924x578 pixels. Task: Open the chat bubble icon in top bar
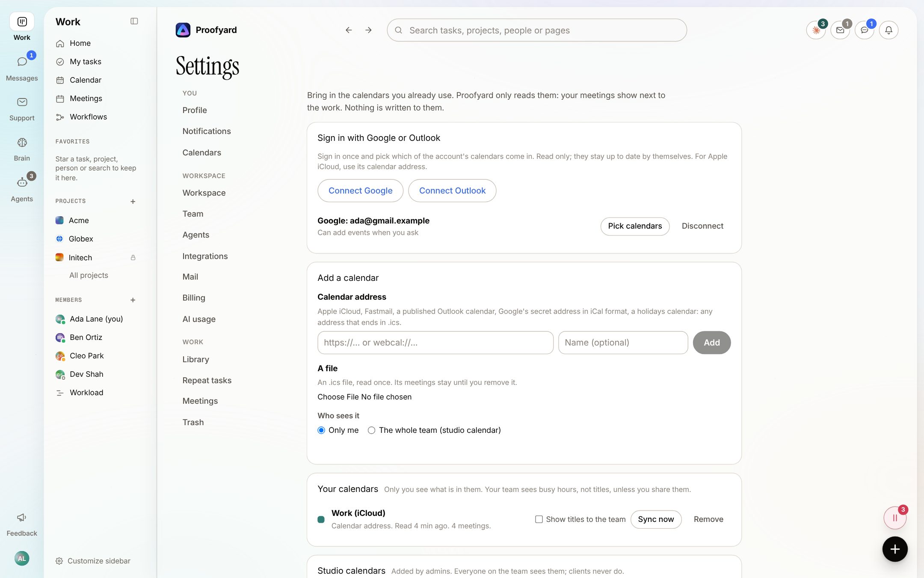tap(865, 30)
